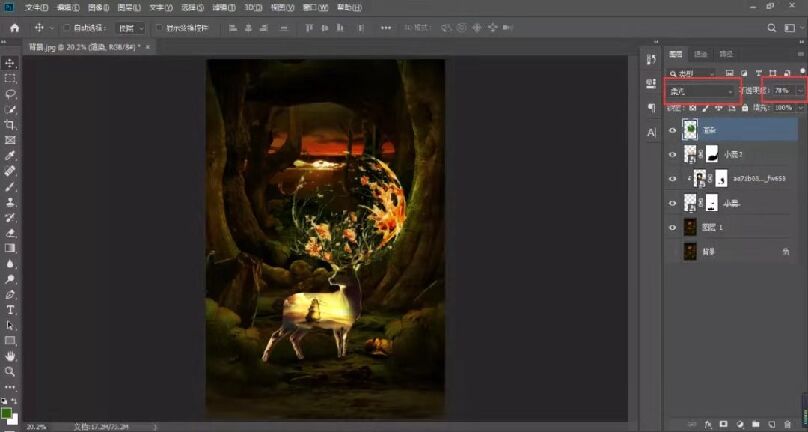Switch to the 通道 channels tab
Image resolution: width=808 pixels, height=432 pixels.
(700, 54)
